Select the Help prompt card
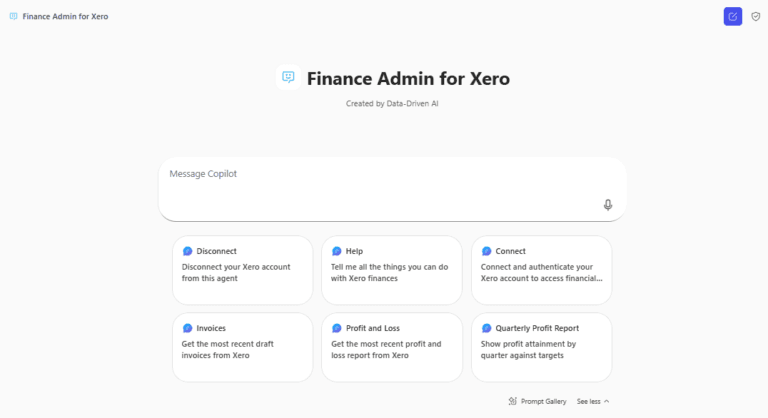Viewport: 768px width, 418px height. point(391,270)
